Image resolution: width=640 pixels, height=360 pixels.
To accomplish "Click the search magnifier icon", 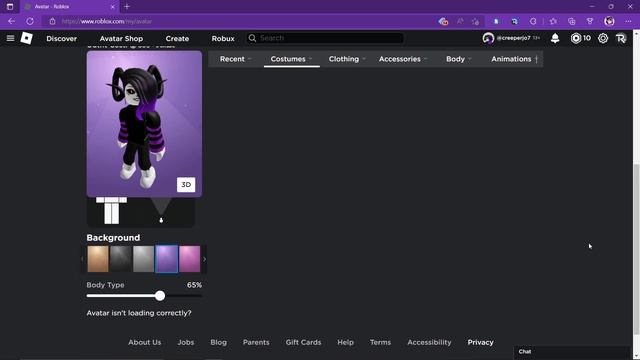I will pyautogui.click(x=252, y=38).
